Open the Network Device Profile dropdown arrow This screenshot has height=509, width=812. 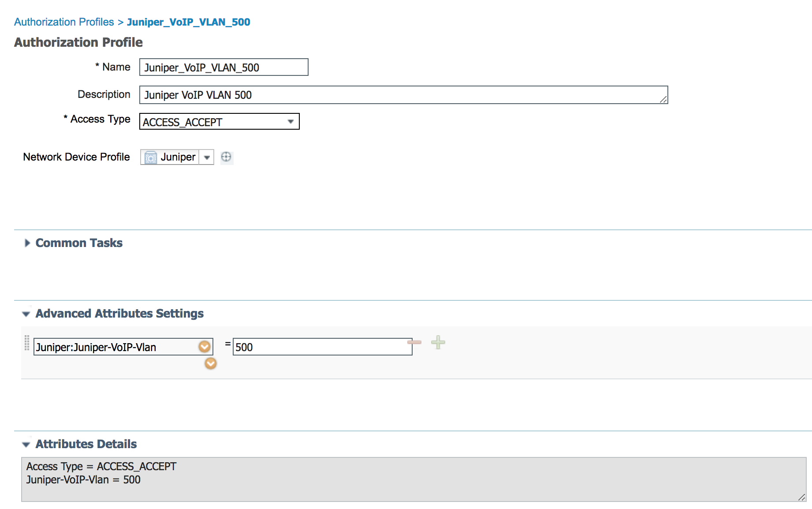coord(207,157)
